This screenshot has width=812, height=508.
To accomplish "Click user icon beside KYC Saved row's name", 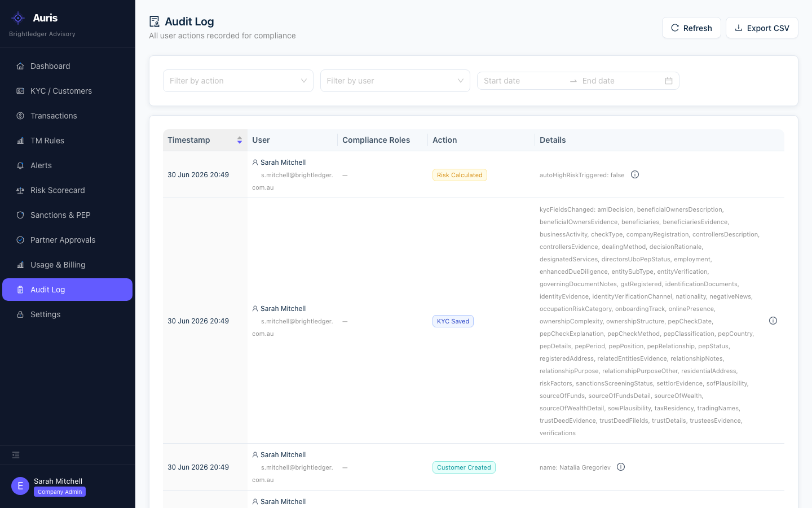I will pos(255,309).
